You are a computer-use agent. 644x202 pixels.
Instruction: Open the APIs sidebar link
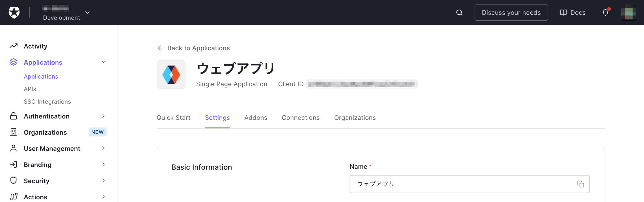(x=30, y=89)
